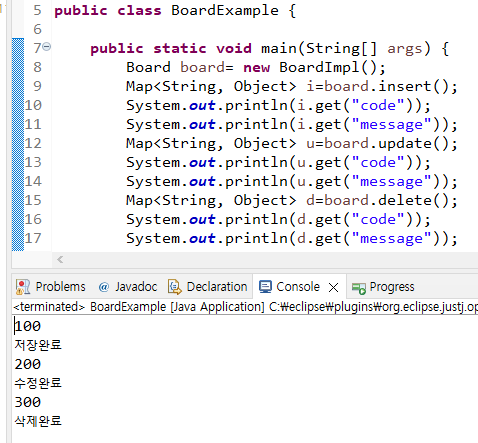Click the console output 300
Image resolution: width=478 pixels, height=443 pixels.
[28, 402]
